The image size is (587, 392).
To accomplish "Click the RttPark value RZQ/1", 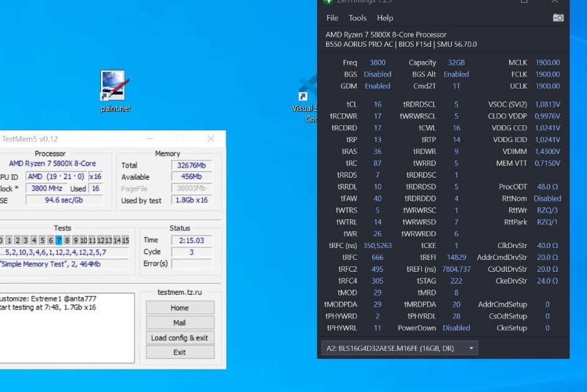I will [x=547, y=222].
